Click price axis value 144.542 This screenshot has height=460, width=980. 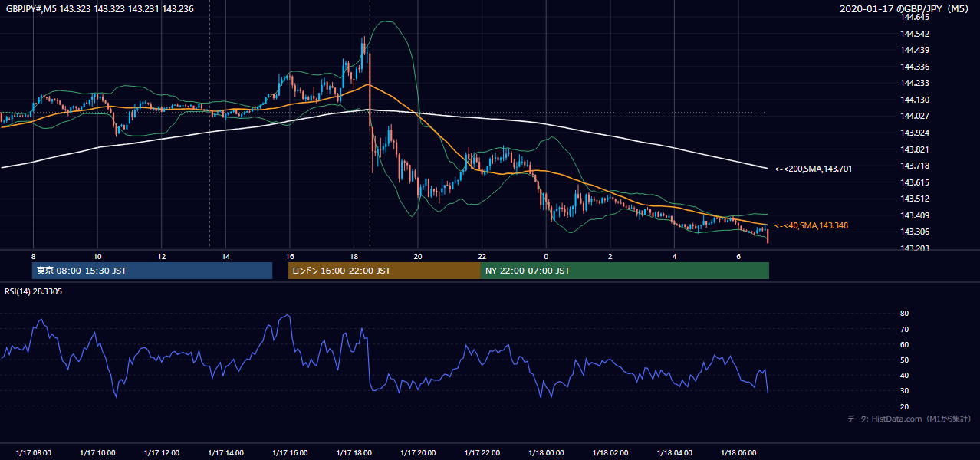[x=916, y=34]
